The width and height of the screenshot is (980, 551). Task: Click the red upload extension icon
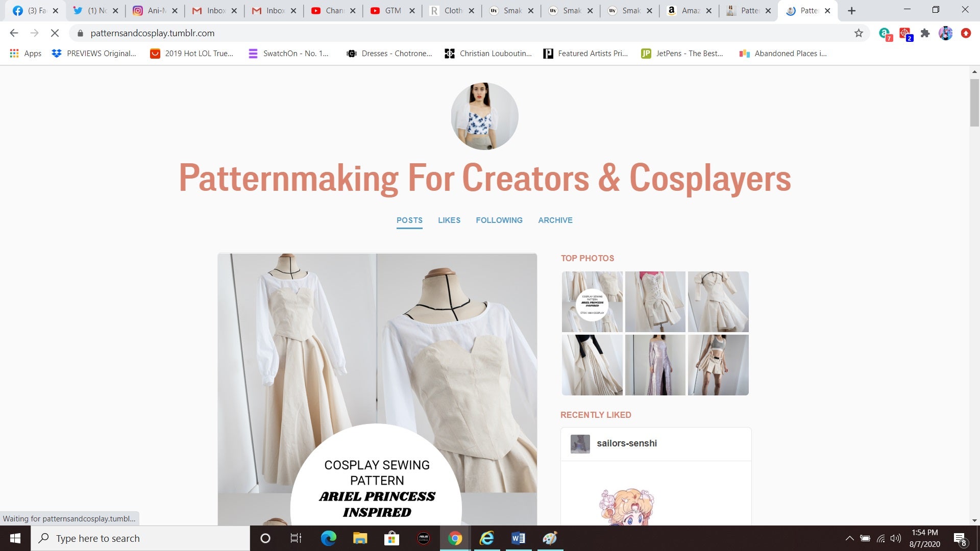coord(966,33)
